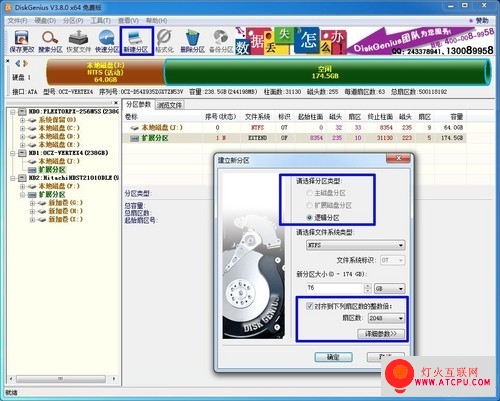The image size is (500, 401).
Task: Click the 扩展分区 icon in the partition table row
Action: (x=134, y=138)
